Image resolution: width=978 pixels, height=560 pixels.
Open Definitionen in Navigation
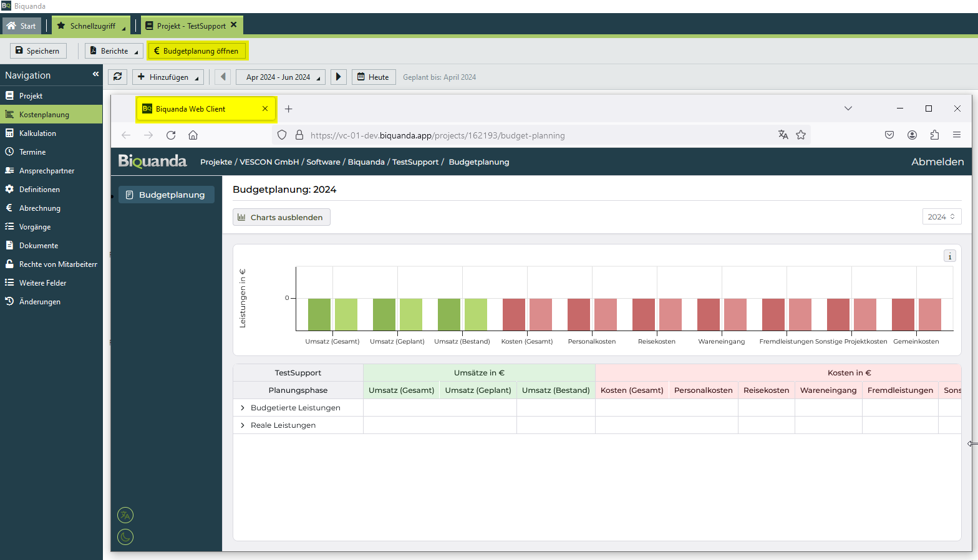click(51, 189)
